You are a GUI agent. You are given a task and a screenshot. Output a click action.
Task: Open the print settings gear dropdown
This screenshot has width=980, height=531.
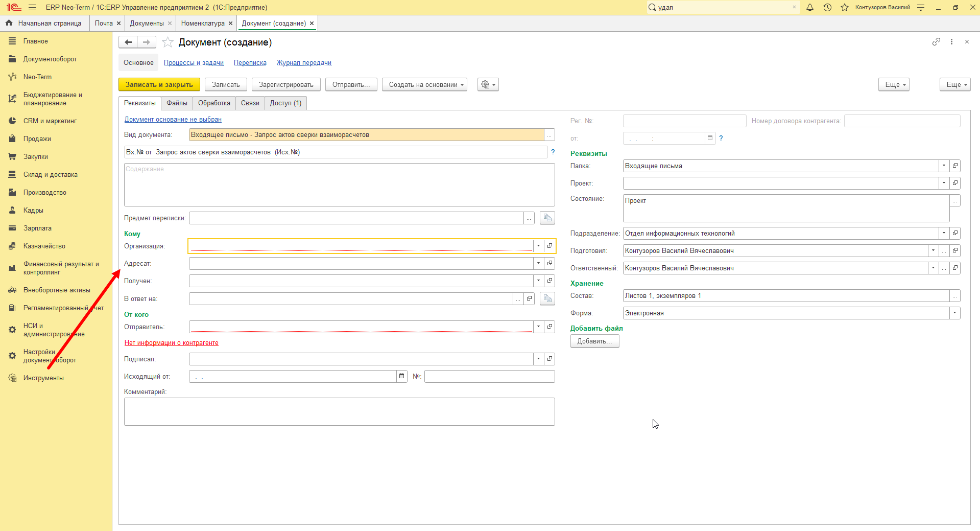click(488, 85)
